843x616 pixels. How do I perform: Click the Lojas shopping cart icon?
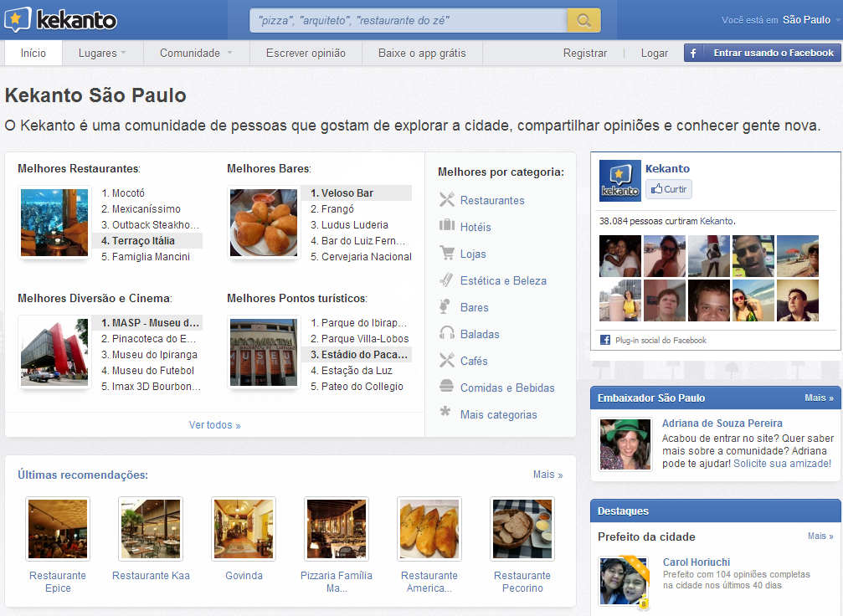pyautogui.click(x=447, y=252)
